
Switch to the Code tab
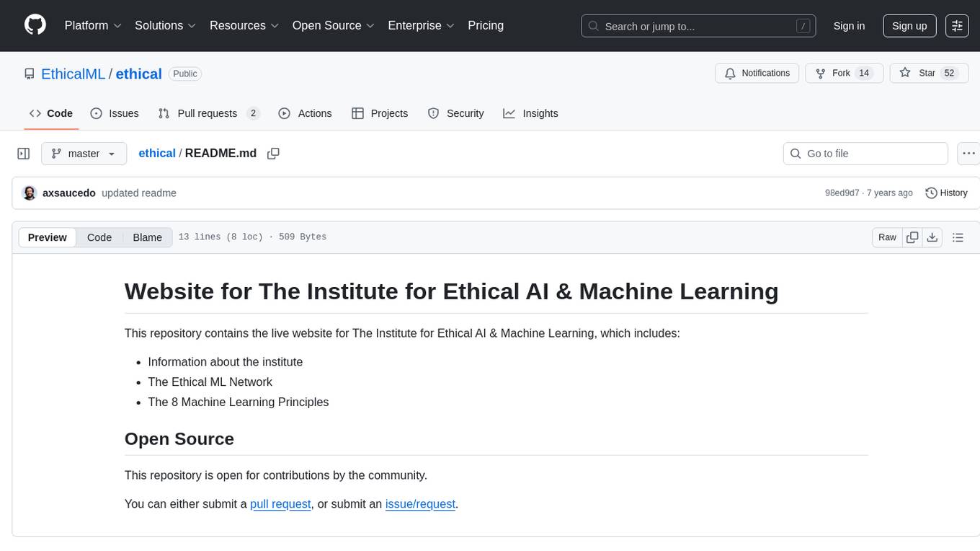[51, 113]
